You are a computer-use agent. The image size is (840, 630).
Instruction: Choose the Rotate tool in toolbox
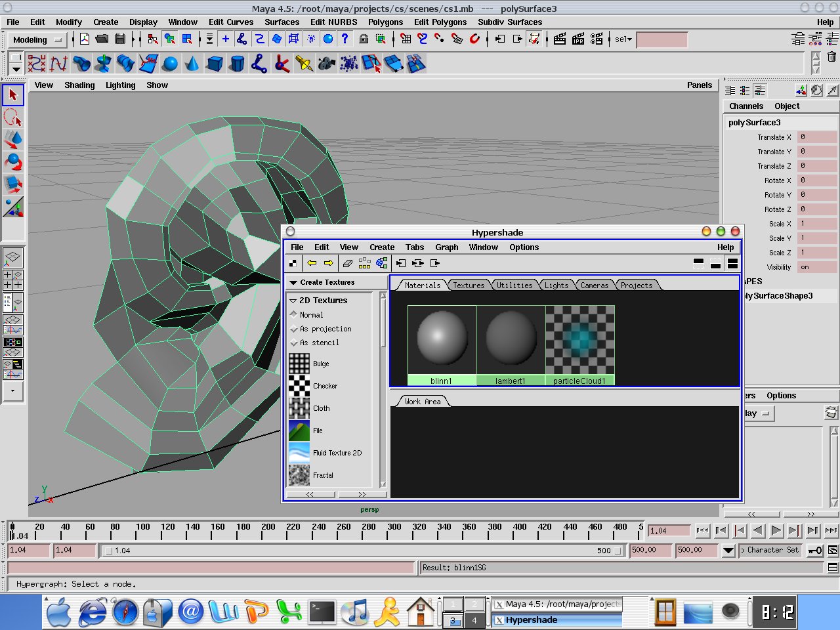(13, 162)
